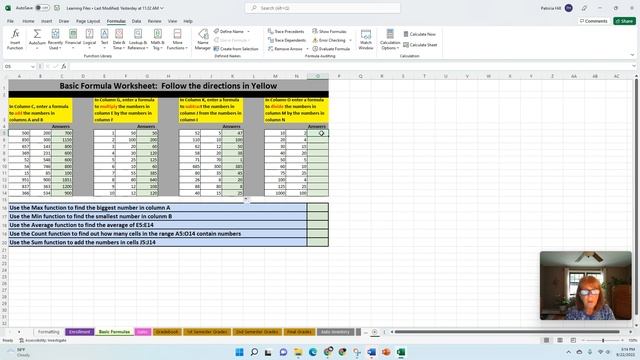The image size is (640, 360).
Task: Collapse the ribbon with the chevron
Action: tap(632, 55)
